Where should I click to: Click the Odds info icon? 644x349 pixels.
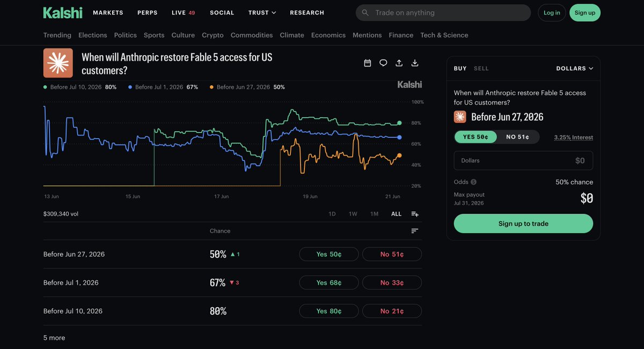click(x=474, y=182)
